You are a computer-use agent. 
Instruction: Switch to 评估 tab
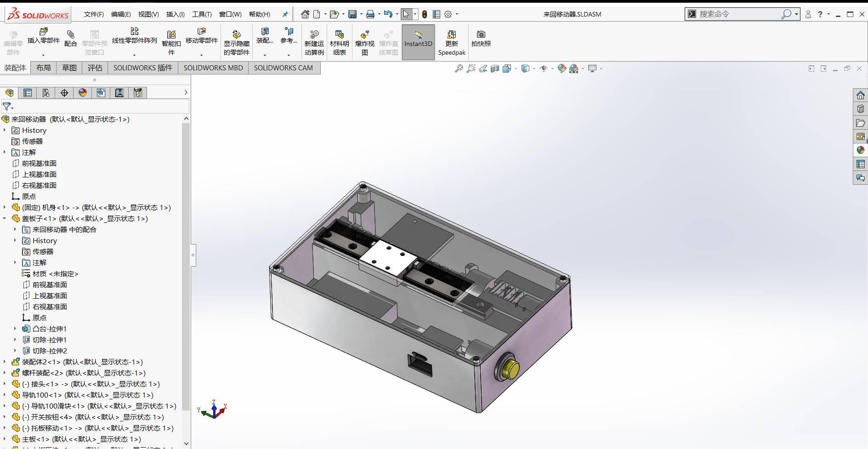click(95, 68)
